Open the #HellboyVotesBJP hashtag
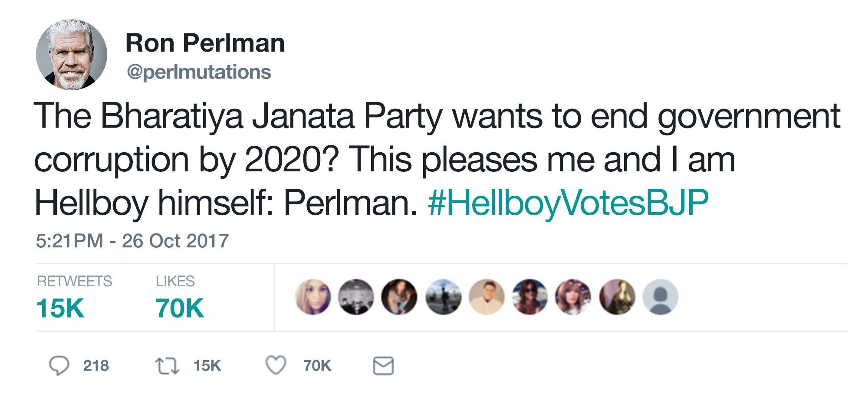Image resolution: width=868 pixels, height=413 pixels. 568,203
